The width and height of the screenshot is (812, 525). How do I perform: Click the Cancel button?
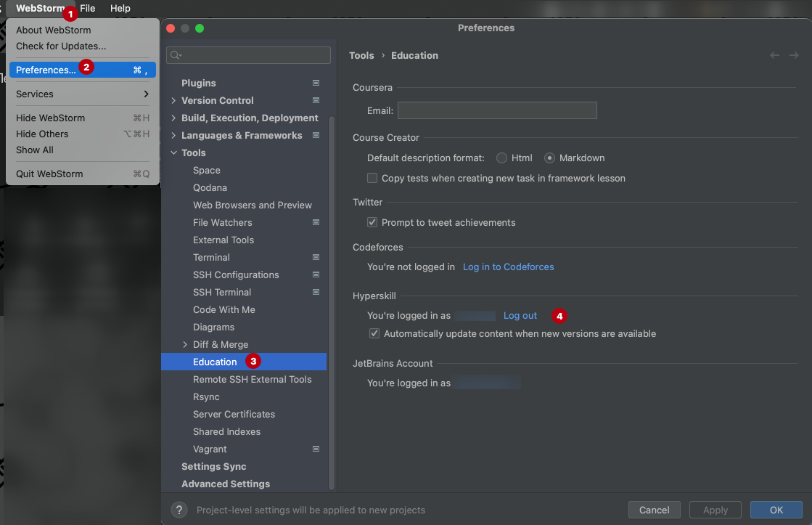tap(654, 510)
